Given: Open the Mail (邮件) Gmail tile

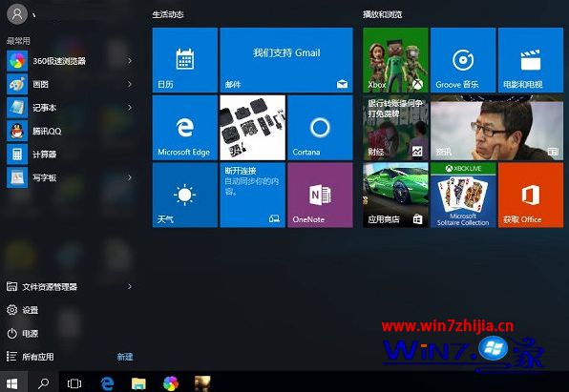Looking at the screenshot, I should click(286, 60).
